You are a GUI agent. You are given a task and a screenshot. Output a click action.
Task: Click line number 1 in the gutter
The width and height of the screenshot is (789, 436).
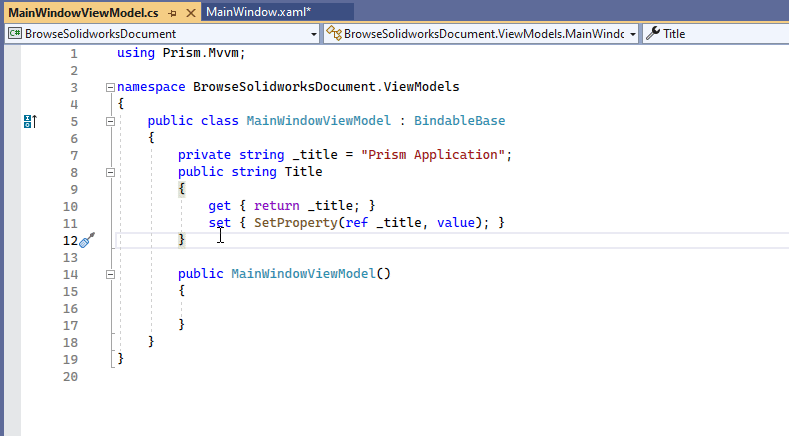tap(74, 54)
